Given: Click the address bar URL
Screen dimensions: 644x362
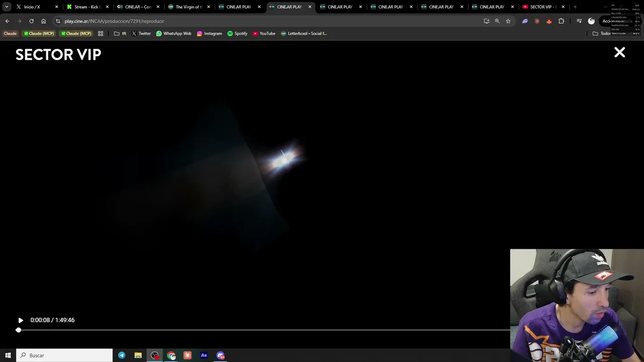Looking at the screenshot, I should pos(114,21).
